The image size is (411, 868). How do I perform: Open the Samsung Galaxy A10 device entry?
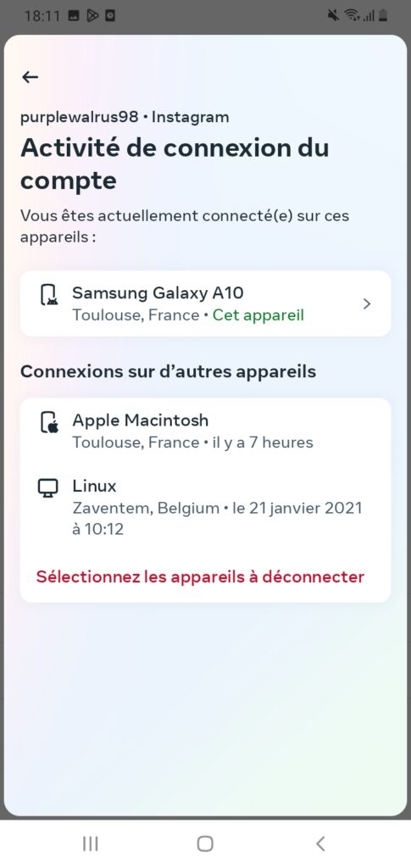point(205,303)
